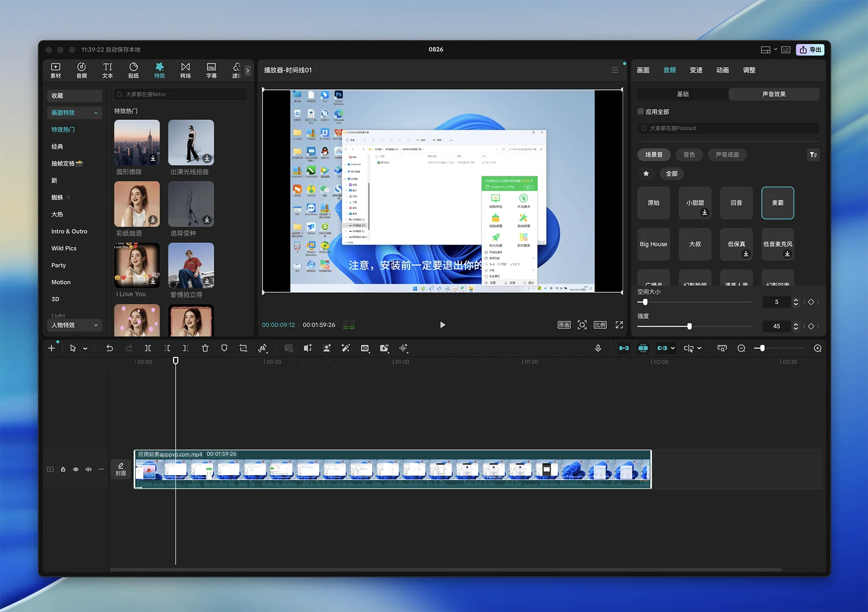Viewport: 868px width, 612px height.
Task: Enter fullscreen preview mode
Action: 619,325
